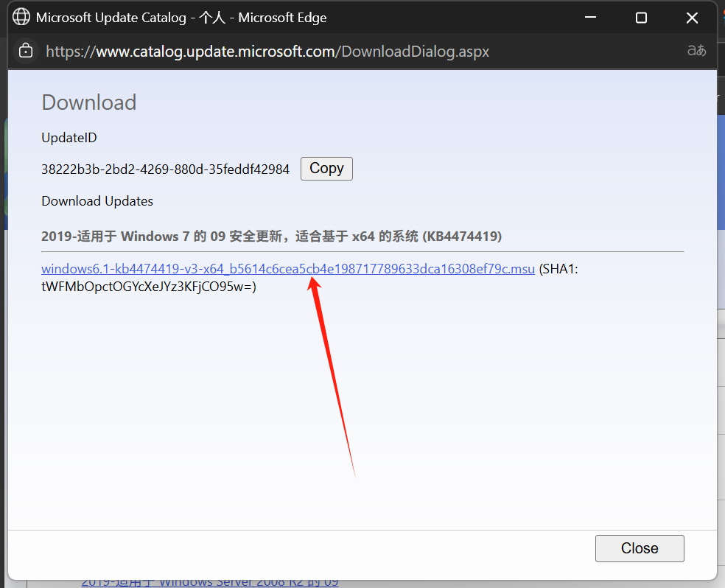Open the windows6.1-kb4474419-v3-x64 .msu download link

point(287,269)
